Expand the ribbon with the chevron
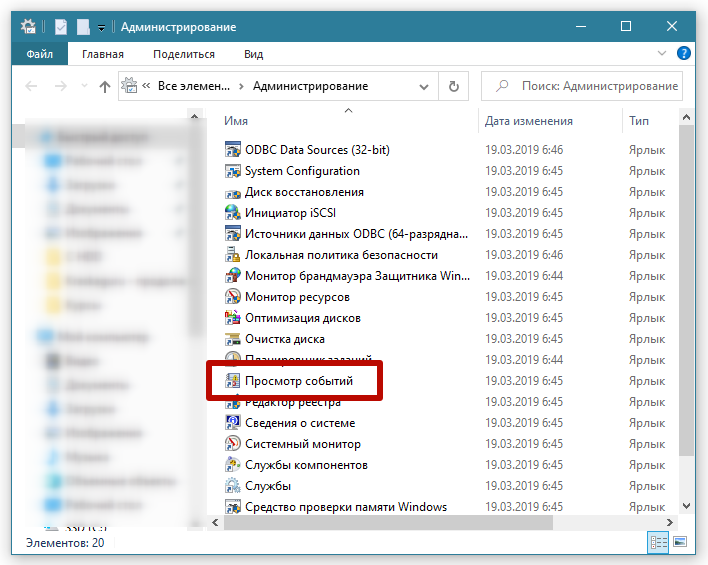Viewport: 708px width, 565px height. pyautogui.click(x=663, y=54)
